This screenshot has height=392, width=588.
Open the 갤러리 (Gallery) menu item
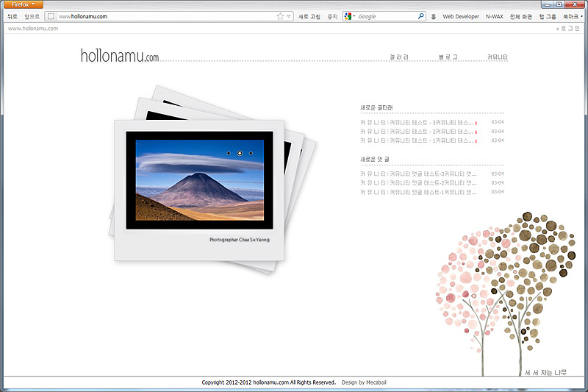coord(399,57)
